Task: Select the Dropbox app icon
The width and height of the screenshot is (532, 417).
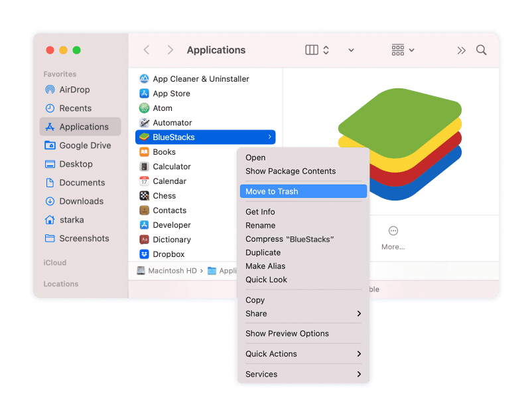Action: pyautogui.click(x=144, y=254)
